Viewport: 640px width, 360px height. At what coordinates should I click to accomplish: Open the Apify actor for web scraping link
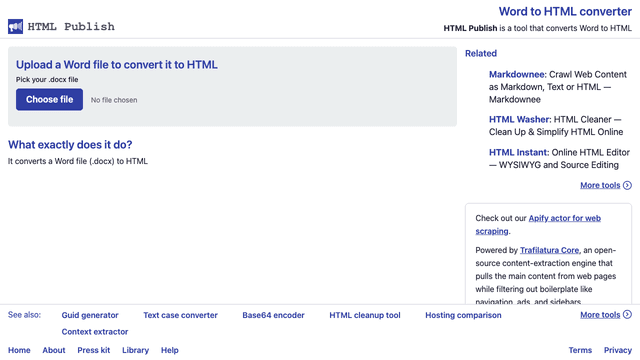pos(538,224)
